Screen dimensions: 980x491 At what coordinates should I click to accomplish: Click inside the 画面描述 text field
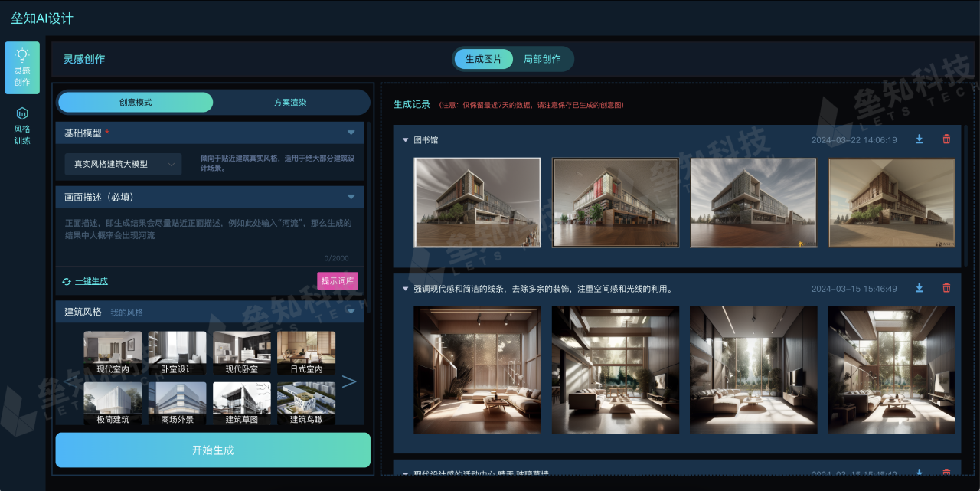(212, 234)
